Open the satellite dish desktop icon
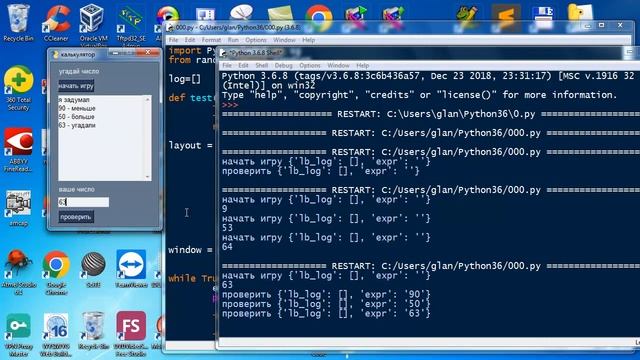Viewport: 640px width, 360px height. 241,13
